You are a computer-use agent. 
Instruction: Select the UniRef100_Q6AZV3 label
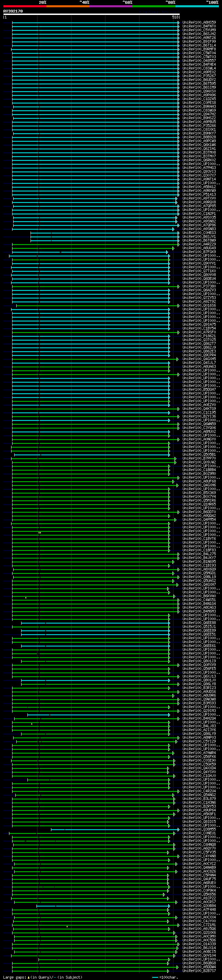tap(199, 290)
